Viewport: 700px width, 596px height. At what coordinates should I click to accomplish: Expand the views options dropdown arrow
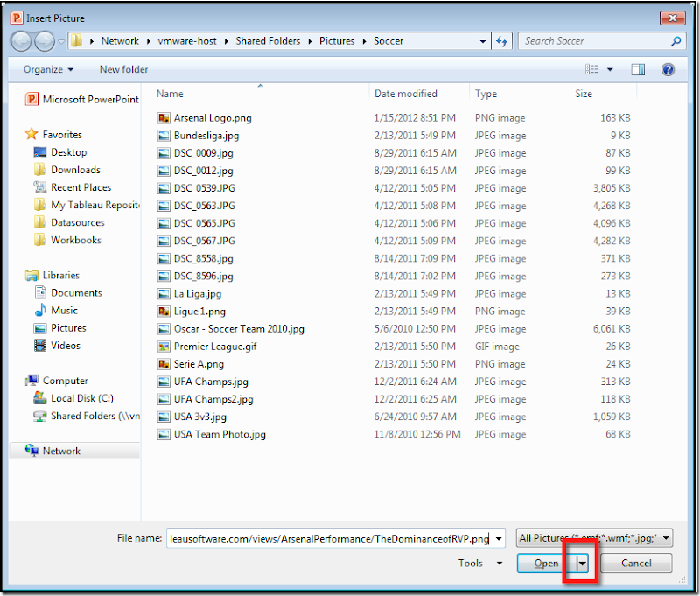[610, 70]
